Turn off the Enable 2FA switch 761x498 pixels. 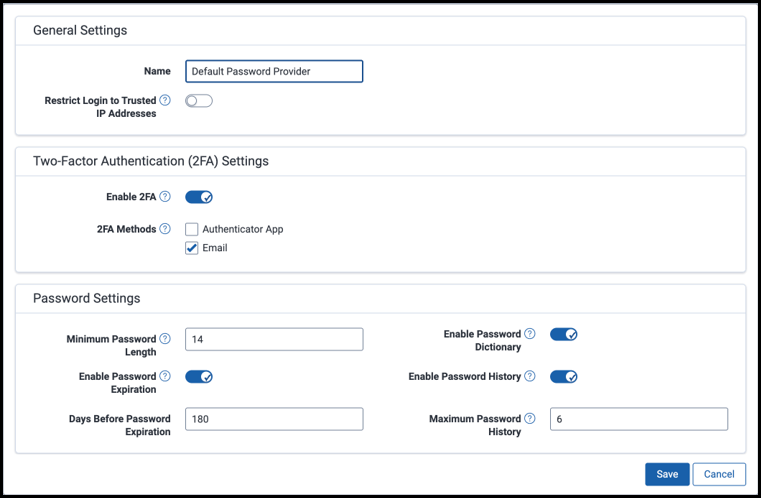199,197
